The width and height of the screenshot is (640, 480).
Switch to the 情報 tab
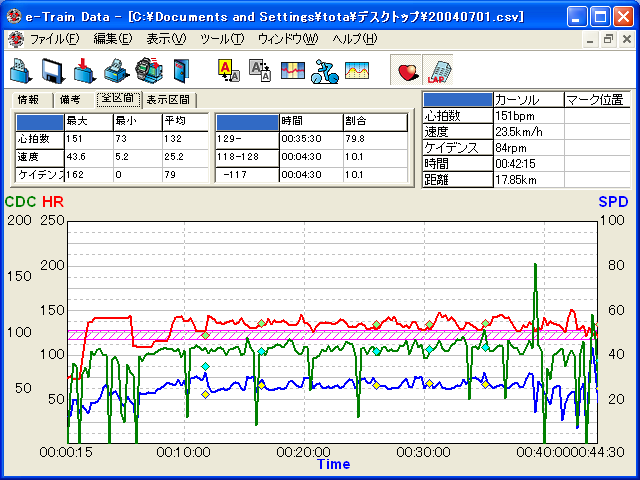pyautogui.click(x=29, y=100)
